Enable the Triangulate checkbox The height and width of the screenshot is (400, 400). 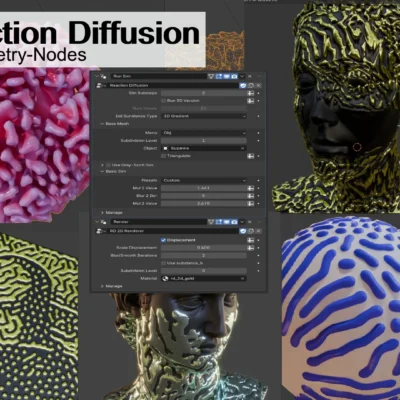tap(163, 156)
